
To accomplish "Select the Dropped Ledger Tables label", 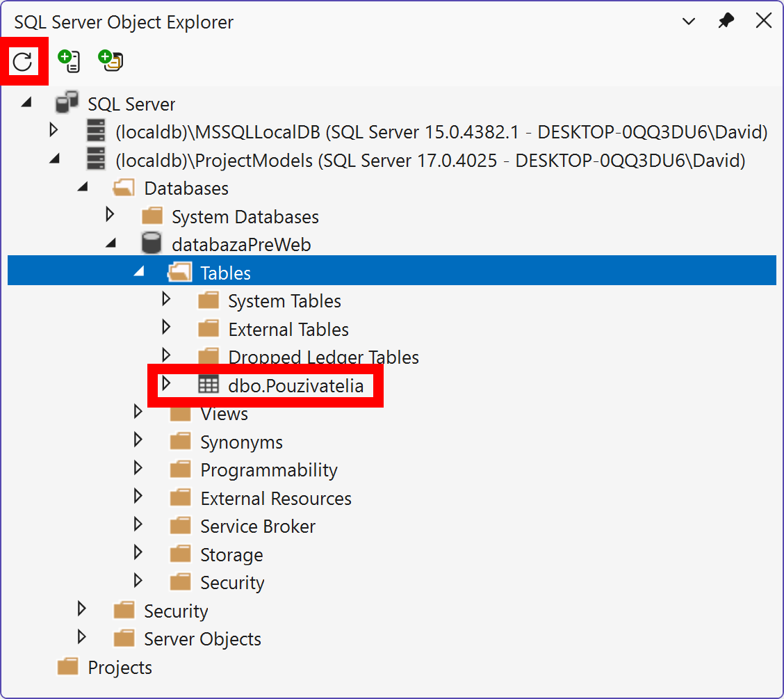I will (x=323, y=357).
